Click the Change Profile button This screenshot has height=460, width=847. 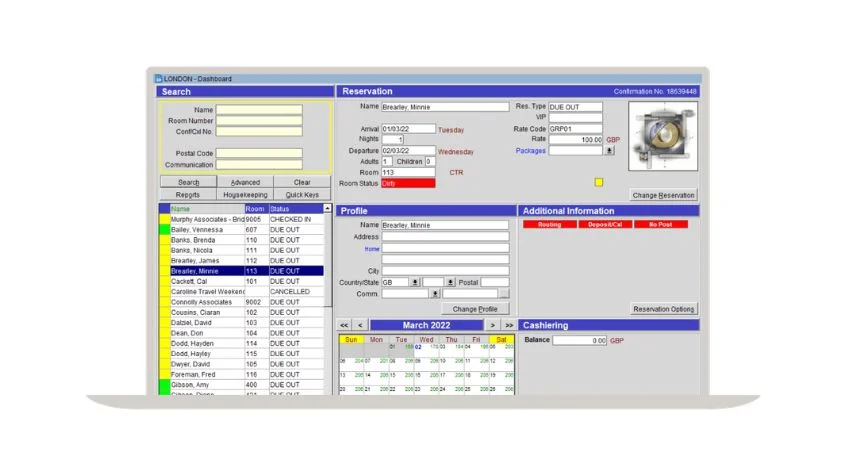click(475, 309)
